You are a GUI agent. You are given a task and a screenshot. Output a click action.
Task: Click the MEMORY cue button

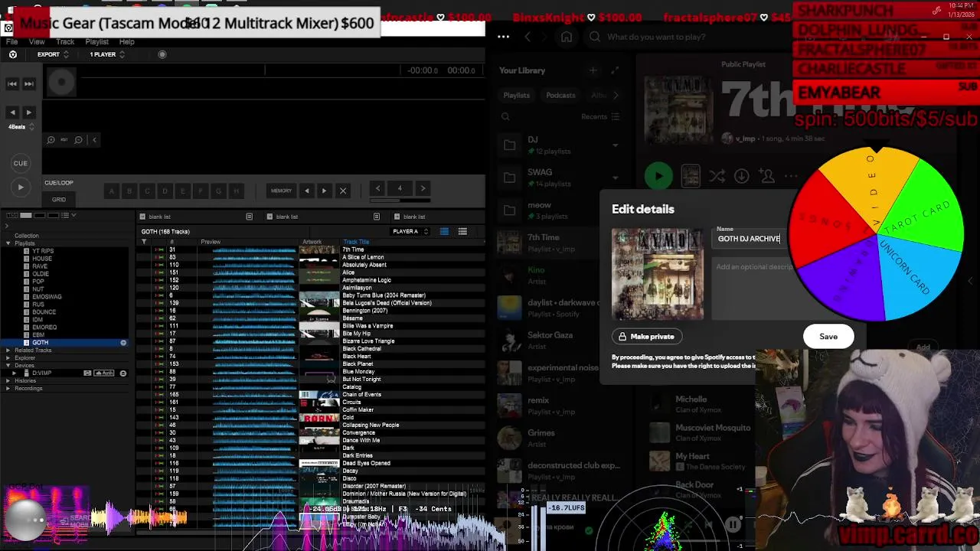281,191
